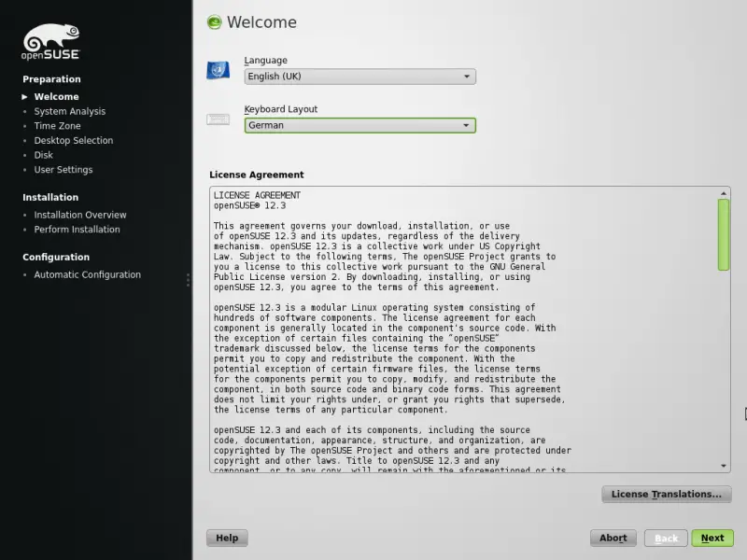The height and width of the screenshot is (560, 747).
Task: Open License Translations dialog
Action: point(666,495)
